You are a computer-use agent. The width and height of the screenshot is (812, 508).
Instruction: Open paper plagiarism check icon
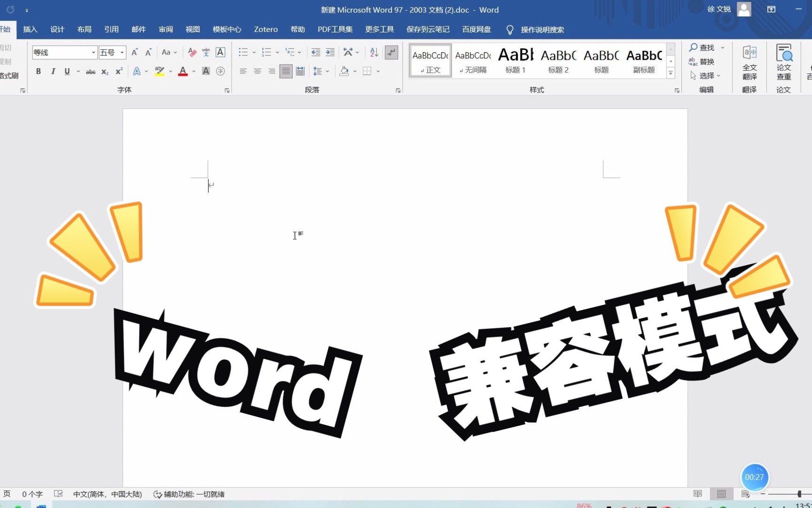click(x=784, y=63)
